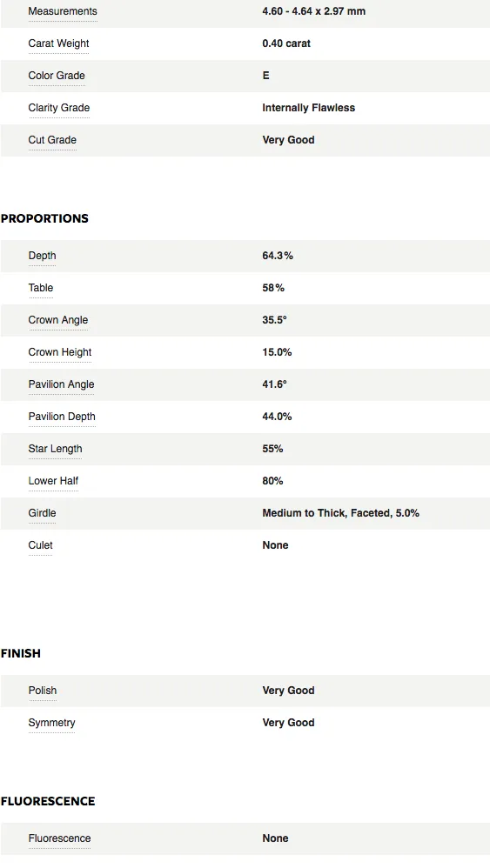Open the Fluorescence row label
The image size is (490, 868).
coord(59,838)
